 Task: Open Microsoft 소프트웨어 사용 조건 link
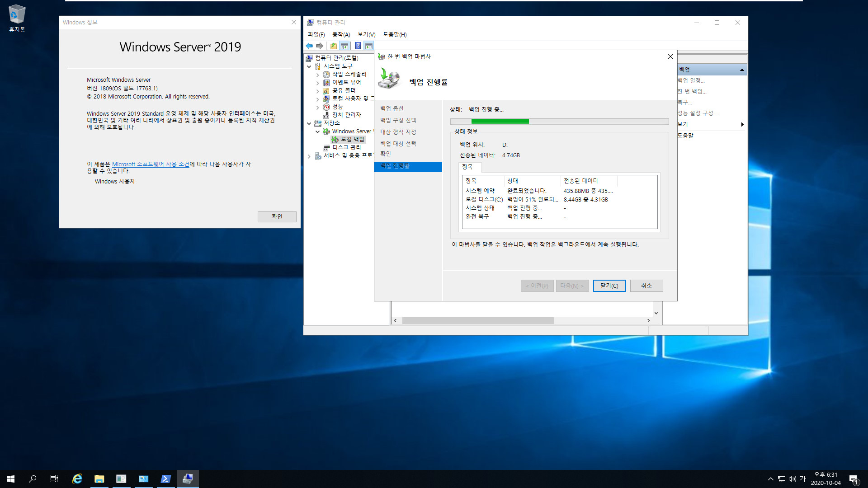(x=151, y=164)
